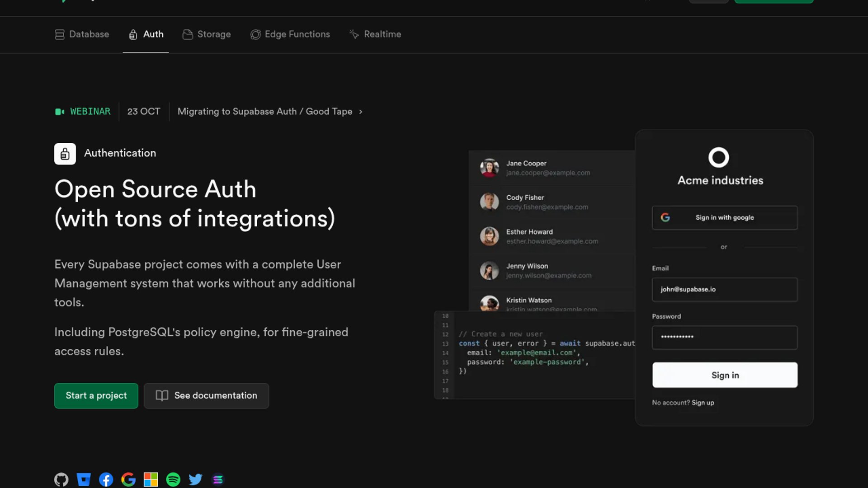Click Esther Howard's avatar
This screenshot has height=488, width=868.
489,236
